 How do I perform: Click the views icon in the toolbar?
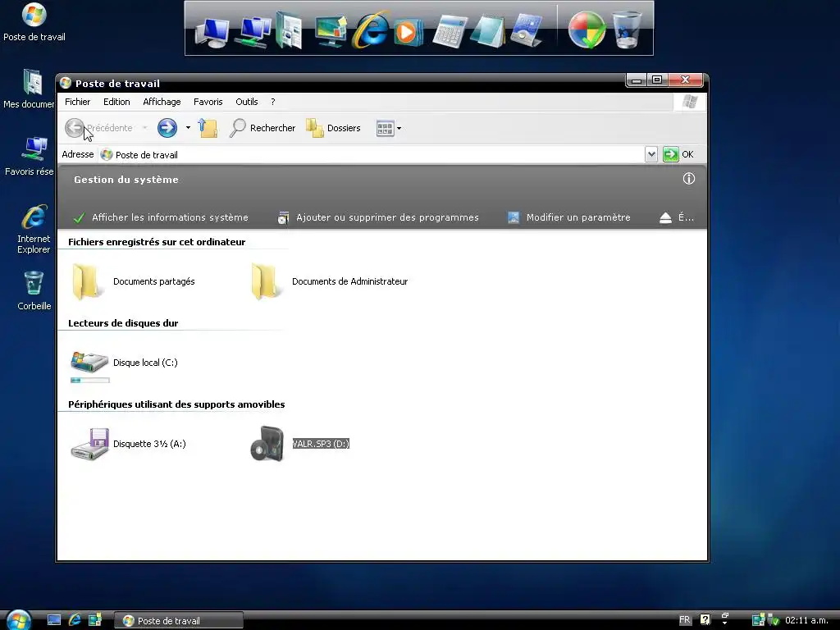[386, 129]
